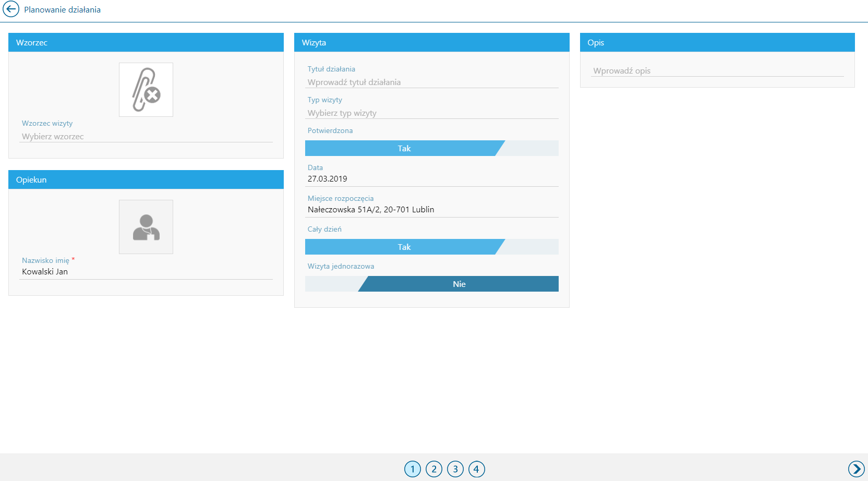Switch to step 4 in the pager

tap(477, 469)
